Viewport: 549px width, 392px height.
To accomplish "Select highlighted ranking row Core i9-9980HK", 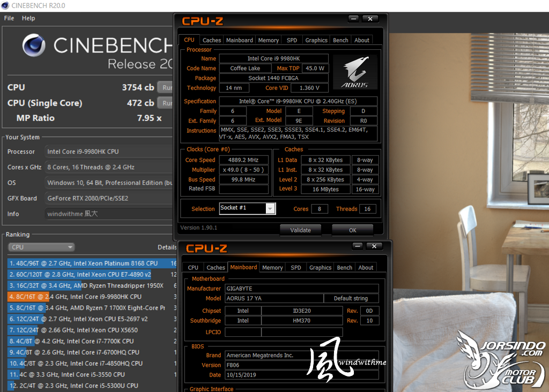I will pos(92,297).
